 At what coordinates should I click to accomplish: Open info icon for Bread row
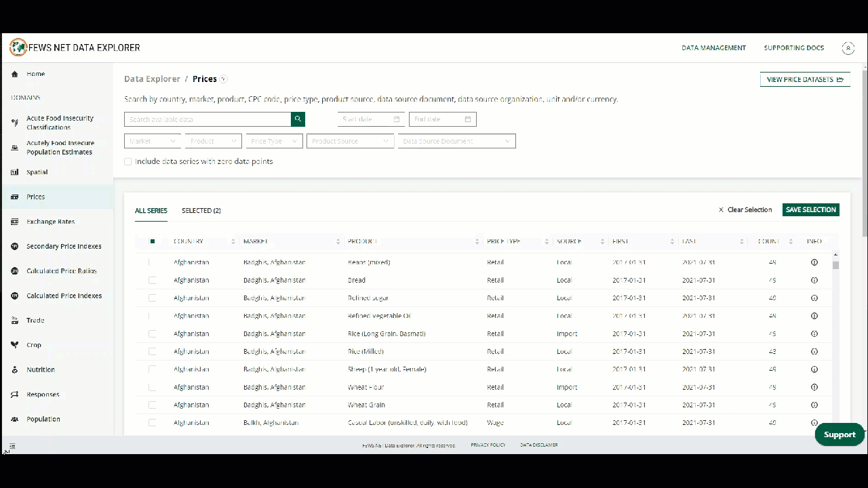(814, 280)
